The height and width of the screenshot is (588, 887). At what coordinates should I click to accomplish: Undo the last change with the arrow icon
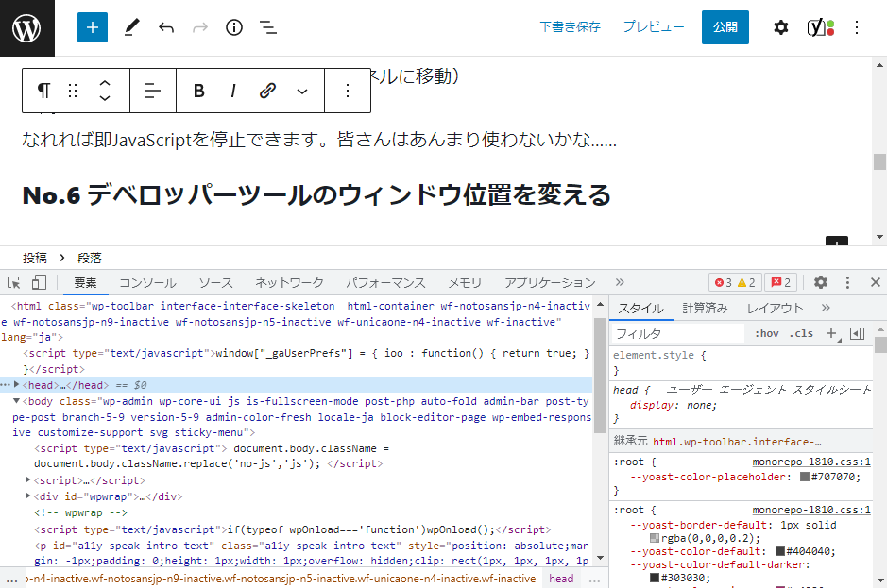(x=165, y=27)
